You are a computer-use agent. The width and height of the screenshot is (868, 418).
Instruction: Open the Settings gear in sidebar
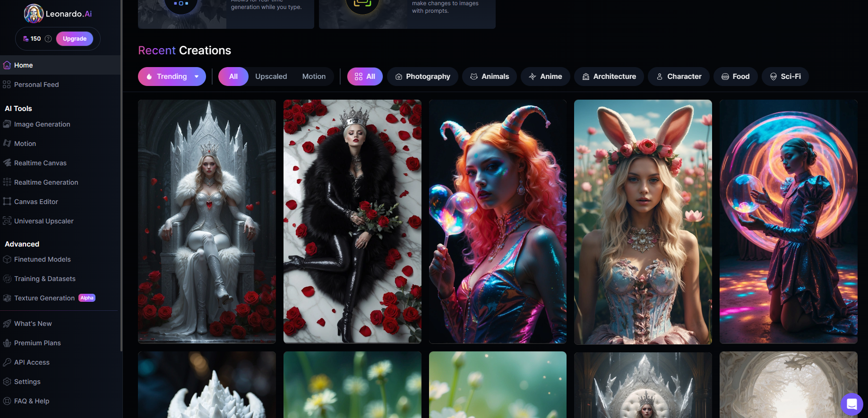coord(7,382)
